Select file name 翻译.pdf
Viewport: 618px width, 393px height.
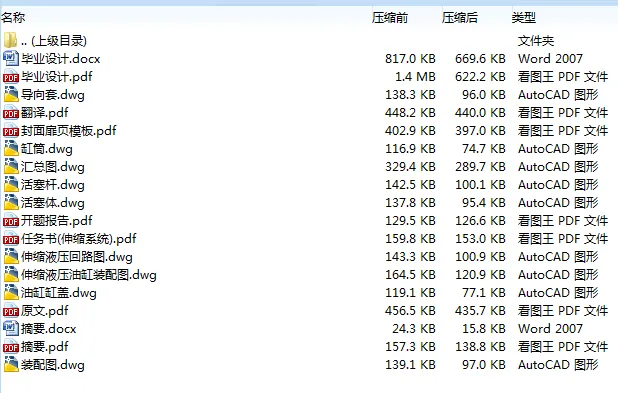[x=45, y=113]
